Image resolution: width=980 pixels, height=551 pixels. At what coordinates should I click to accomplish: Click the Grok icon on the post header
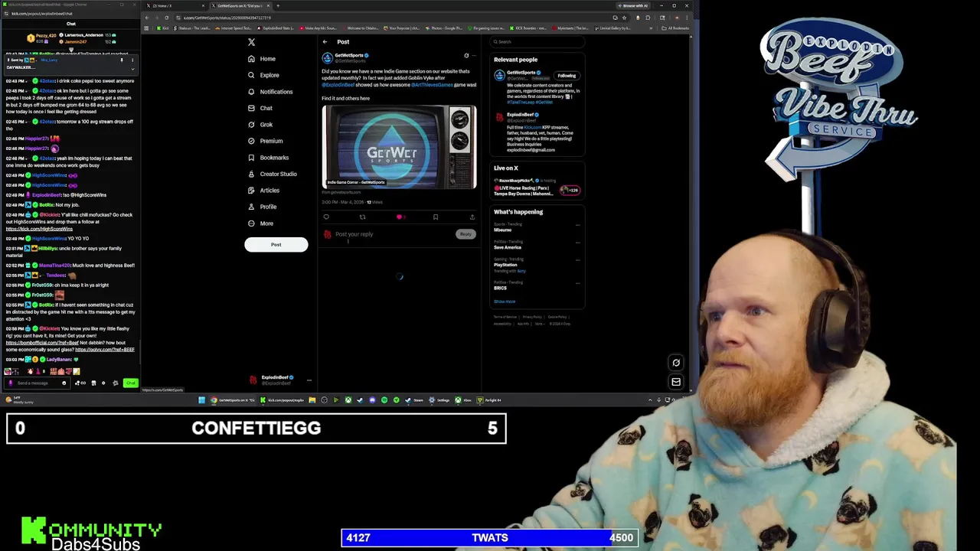[x=466, y=56]
